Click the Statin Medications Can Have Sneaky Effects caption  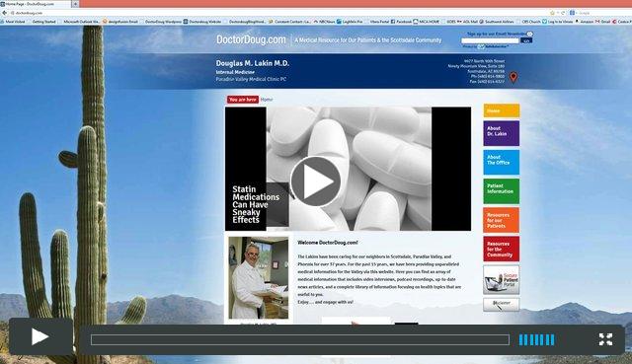pyautogui.click(x=256, y=204)
